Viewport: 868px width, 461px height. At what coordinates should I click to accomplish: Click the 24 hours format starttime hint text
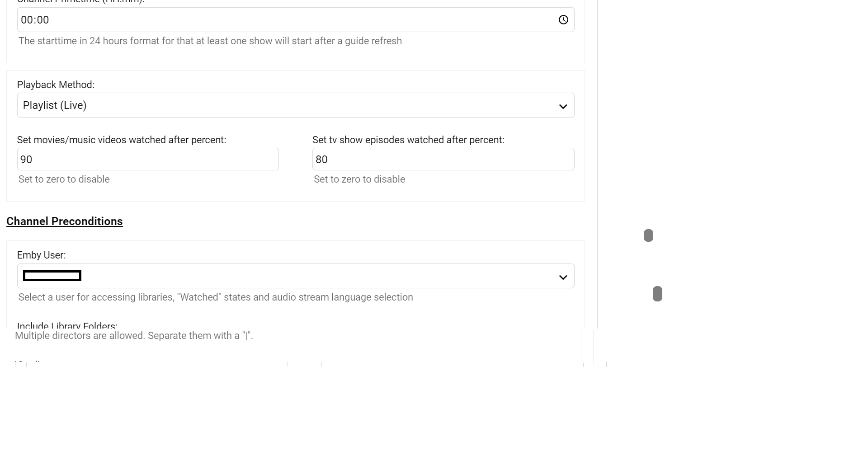[210, 41]
